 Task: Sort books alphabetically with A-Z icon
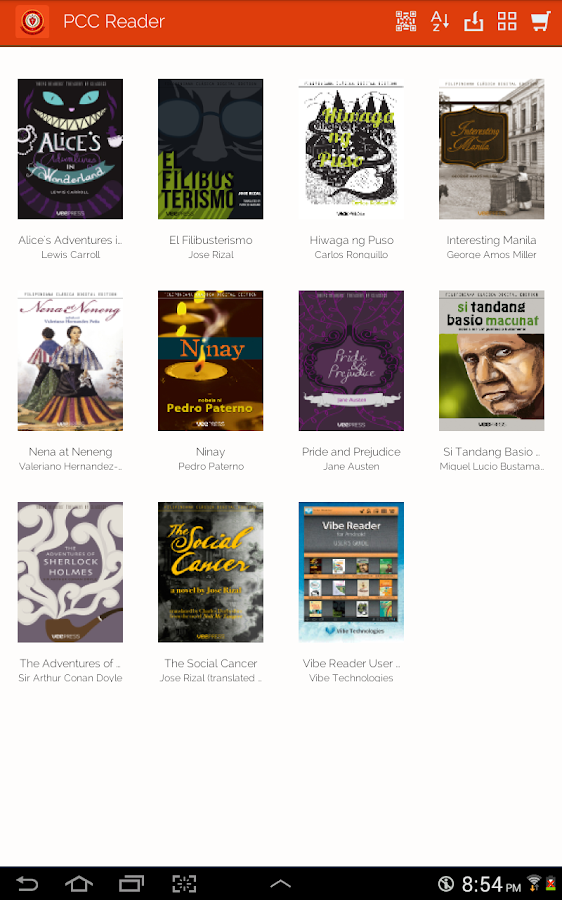[440, 21]
